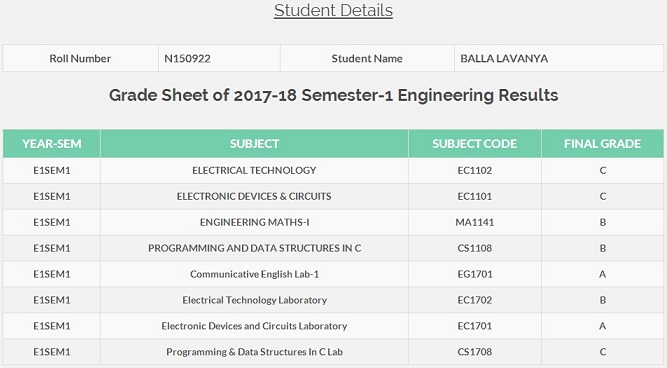The height and width of the screenshot is (368, 667).
Task: Click the FINAL GRADE column header
Action: coord(602,144)
